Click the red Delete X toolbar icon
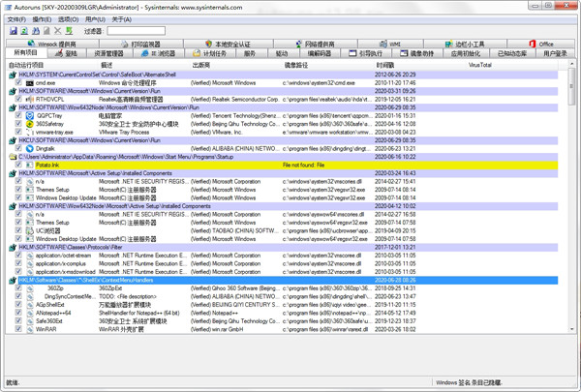Screen dimensions: 581x392 coord(58,31)
